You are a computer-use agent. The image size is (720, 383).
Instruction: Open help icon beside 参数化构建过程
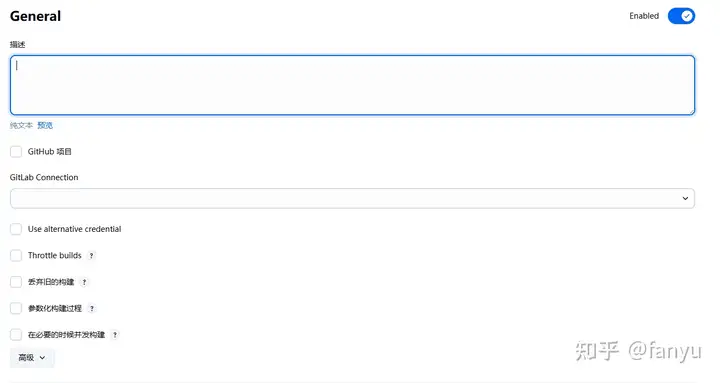click(92, 309)
